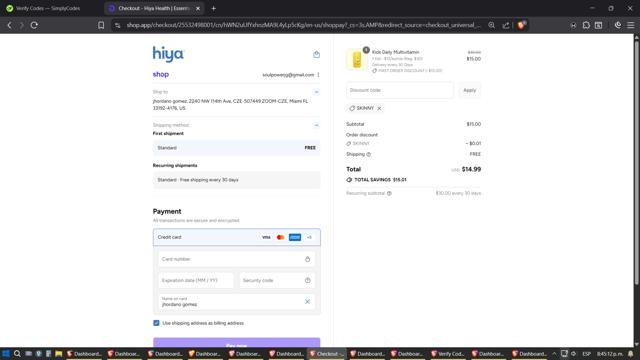Click the Security code field
The image size is (640, 360).
pos(277,280)
